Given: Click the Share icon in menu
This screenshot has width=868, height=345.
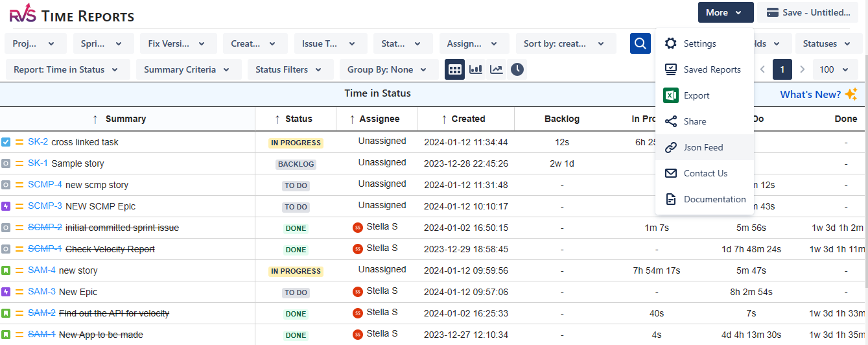Looking at the screenshot, I should click(671, 121).
